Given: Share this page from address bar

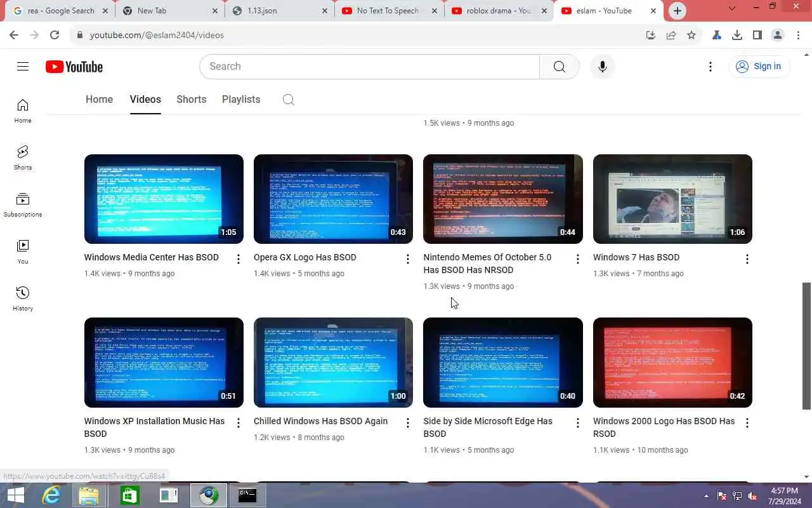Looking at the screenshot, I should 671,36.
